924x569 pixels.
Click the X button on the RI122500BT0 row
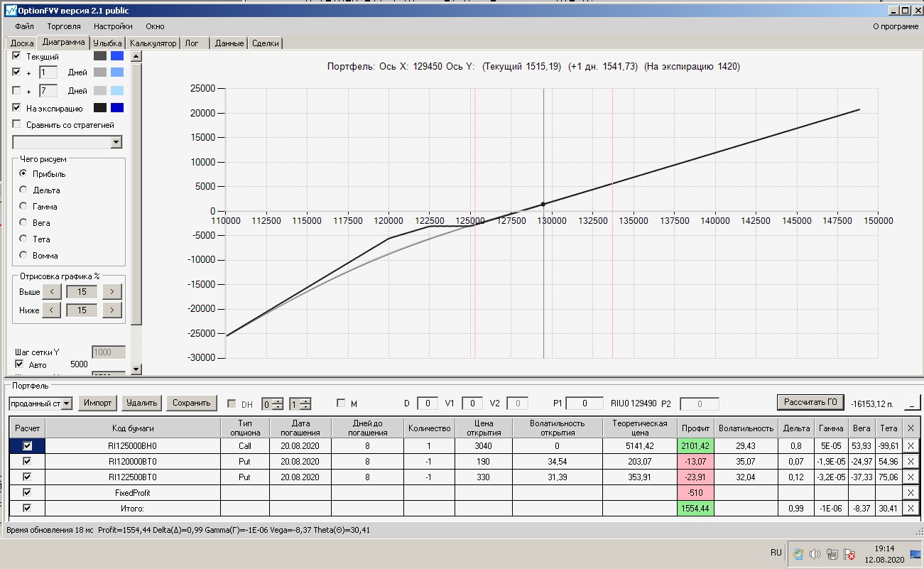(911, 477)
